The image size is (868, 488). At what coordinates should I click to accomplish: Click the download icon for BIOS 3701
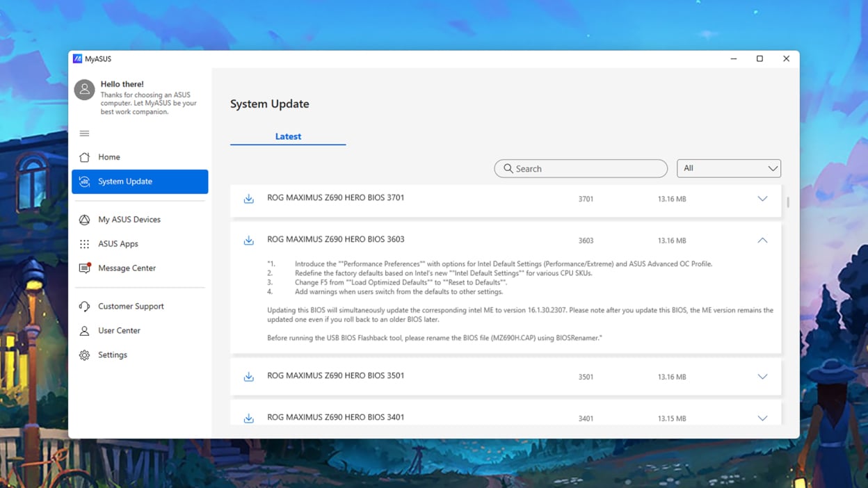[249, 198]
